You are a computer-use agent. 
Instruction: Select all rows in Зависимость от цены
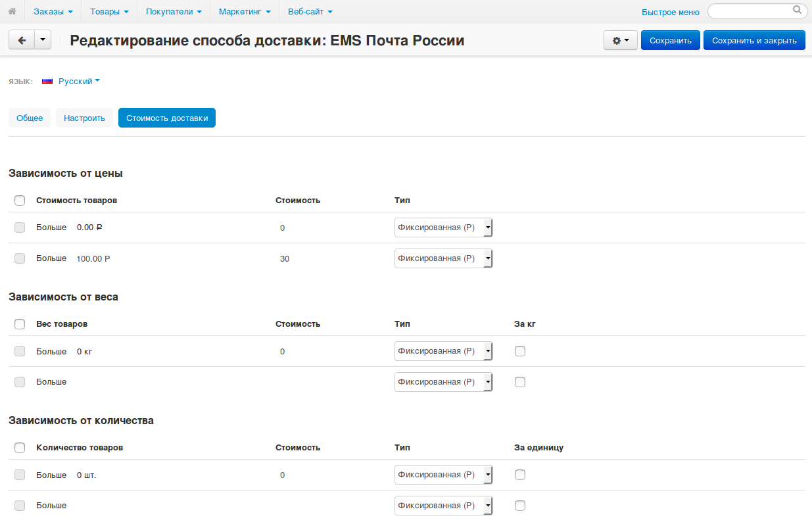tap(20, 201)
